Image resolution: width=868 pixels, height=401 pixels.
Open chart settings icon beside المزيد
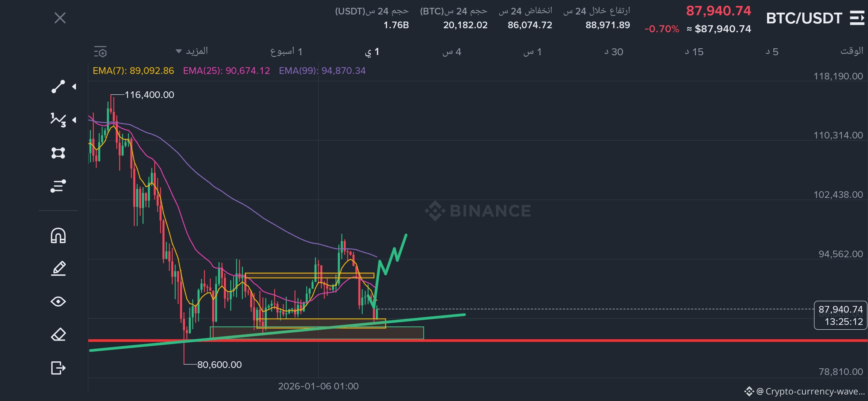101,52
